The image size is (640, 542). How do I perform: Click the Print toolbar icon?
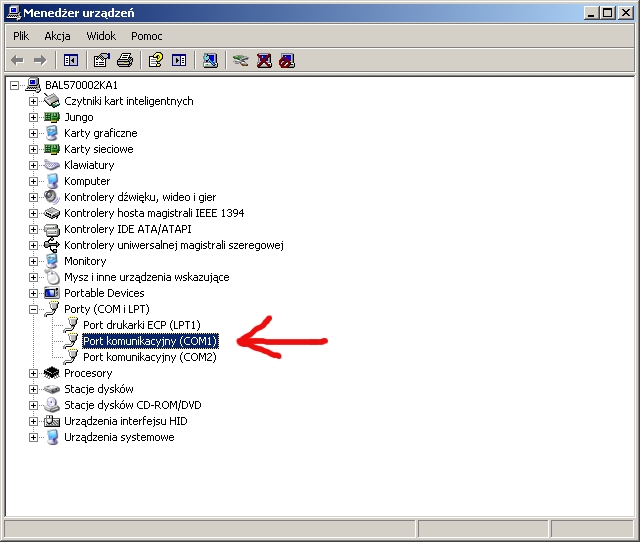point(125,60)
